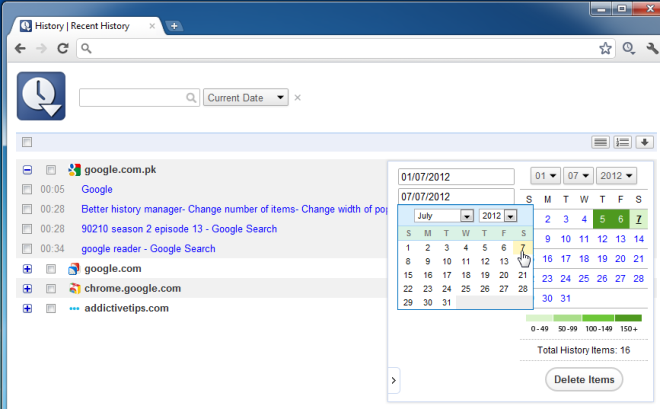This screenshot has height=409, width=660.
Task: Toggle the select-all checkbox in the header bar
Action: (x=27, y=142)
